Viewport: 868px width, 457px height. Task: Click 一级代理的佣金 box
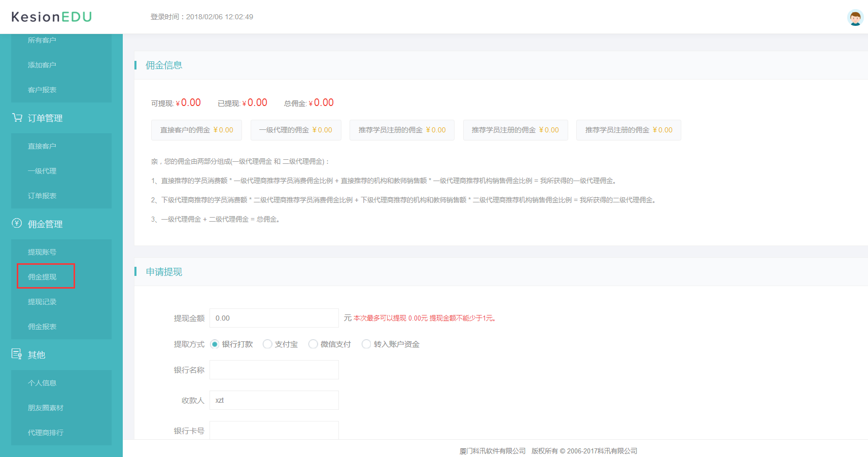pos(296,130)
